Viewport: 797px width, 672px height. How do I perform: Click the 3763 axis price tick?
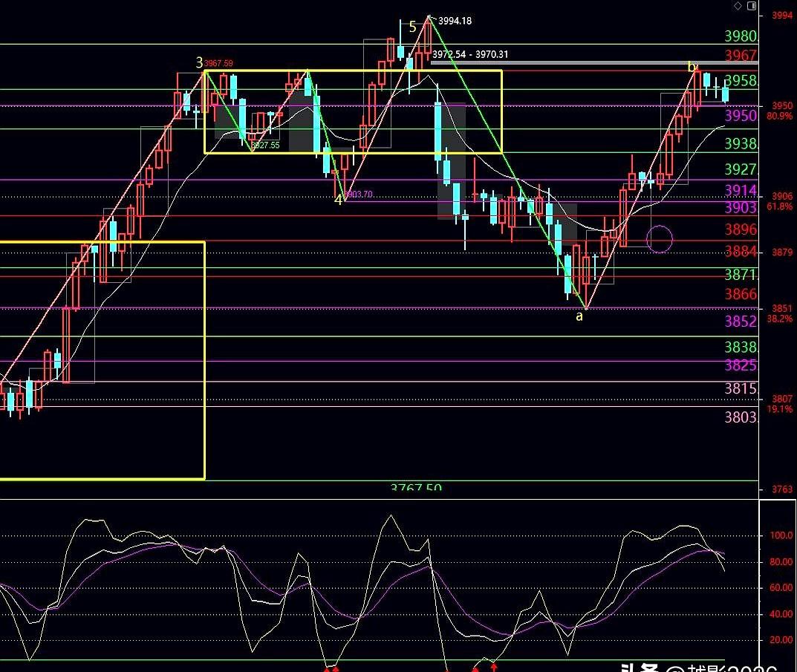782,489
